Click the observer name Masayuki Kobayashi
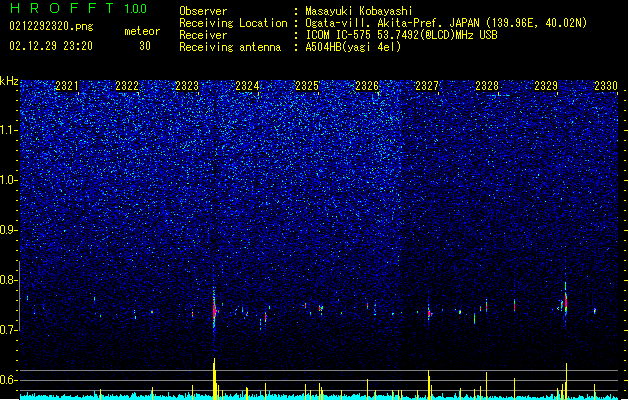This screenshot has height=400, width=629. [359, 11]
